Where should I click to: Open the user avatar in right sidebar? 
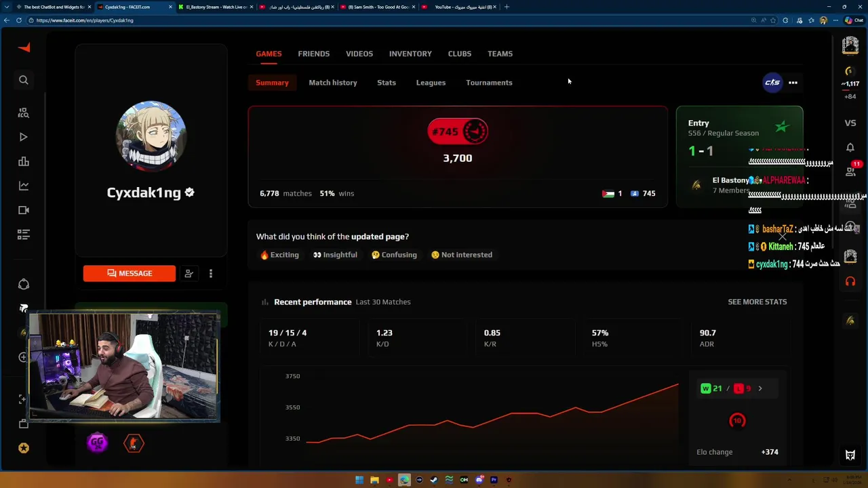coord(850,45)
